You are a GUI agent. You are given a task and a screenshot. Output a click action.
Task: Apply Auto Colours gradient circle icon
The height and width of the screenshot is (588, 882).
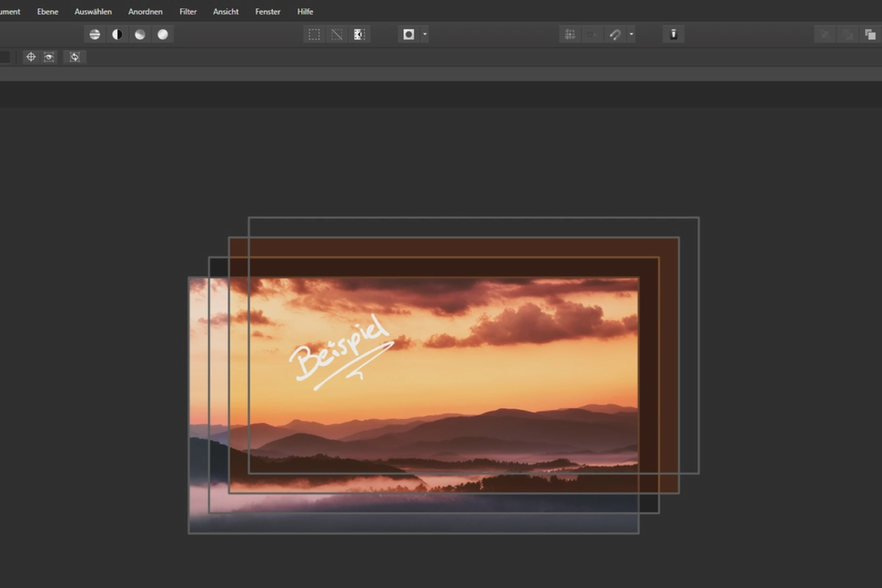[140, 35]
